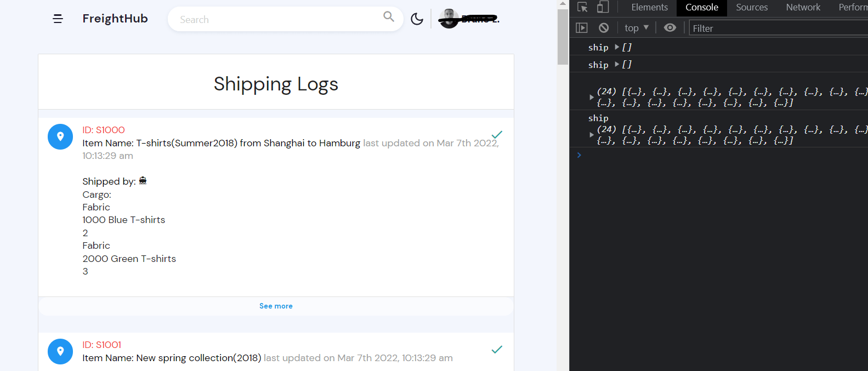Click the Shipping Logs heading

pos(276,84)
